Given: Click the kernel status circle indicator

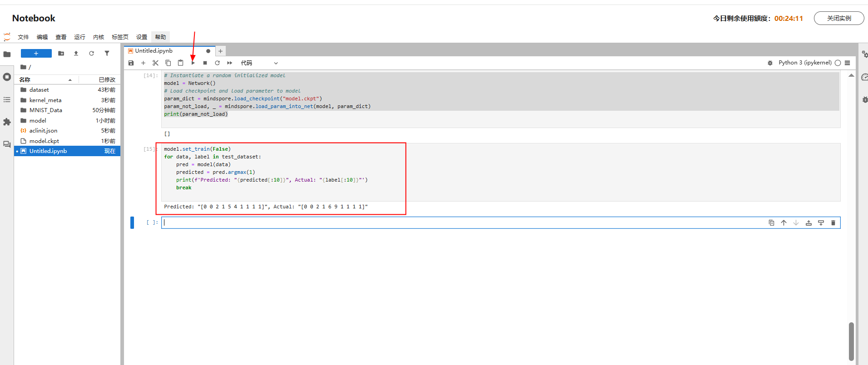Looking at the screenshot, I should pos(838,63).
